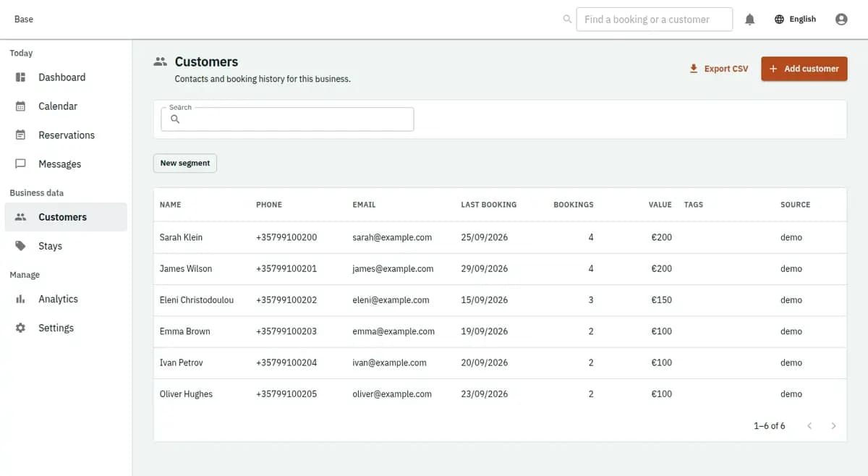Click the Add customer button

pos(804,69)
